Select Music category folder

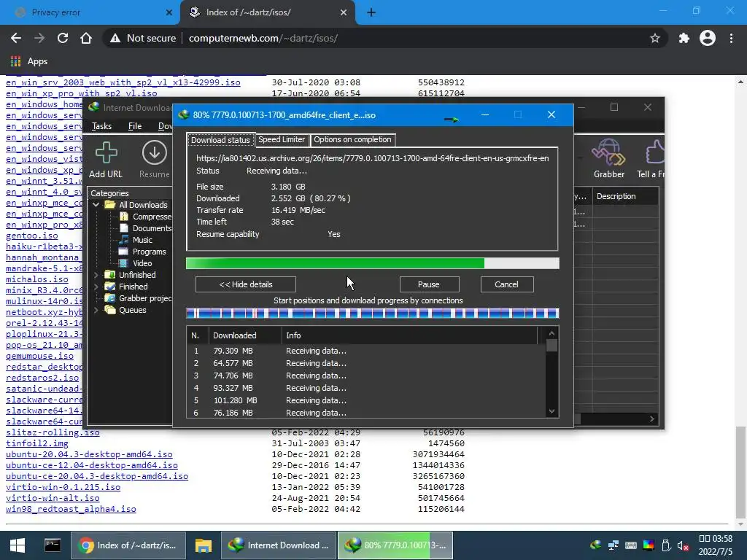(136, 240)
